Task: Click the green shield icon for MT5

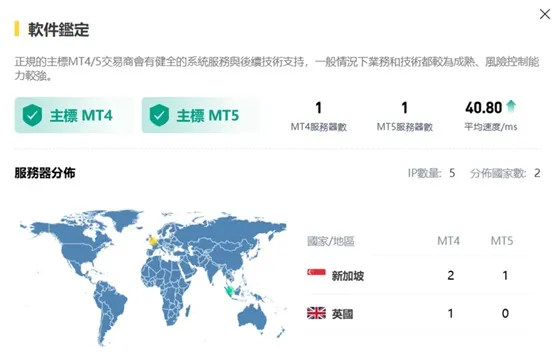Action: (x=159, y=115)
